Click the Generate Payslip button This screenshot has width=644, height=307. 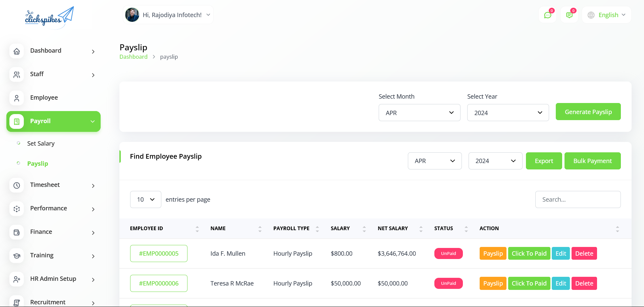tap(588, 112)
